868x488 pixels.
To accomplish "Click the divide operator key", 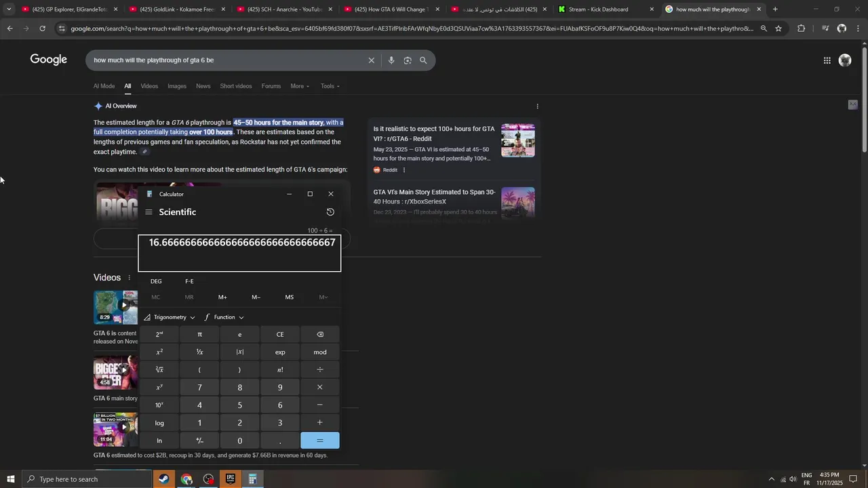I will 320,369.
